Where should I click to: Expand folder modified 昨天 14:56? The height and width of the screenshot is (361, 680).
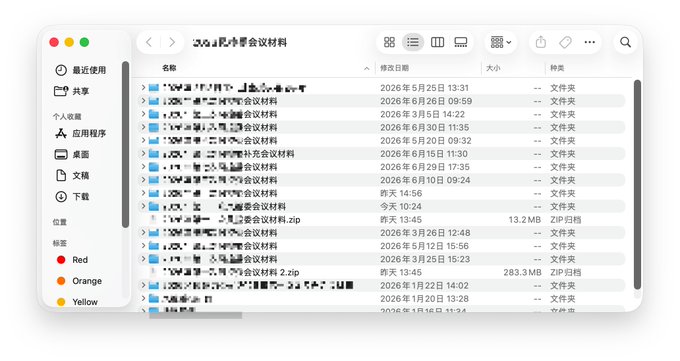click(143, 193)
